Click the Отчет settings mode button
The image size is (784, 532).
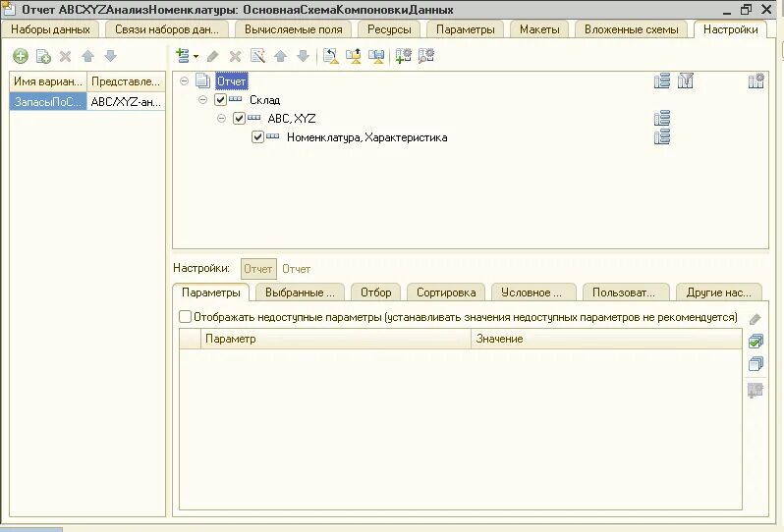(258, 269)
